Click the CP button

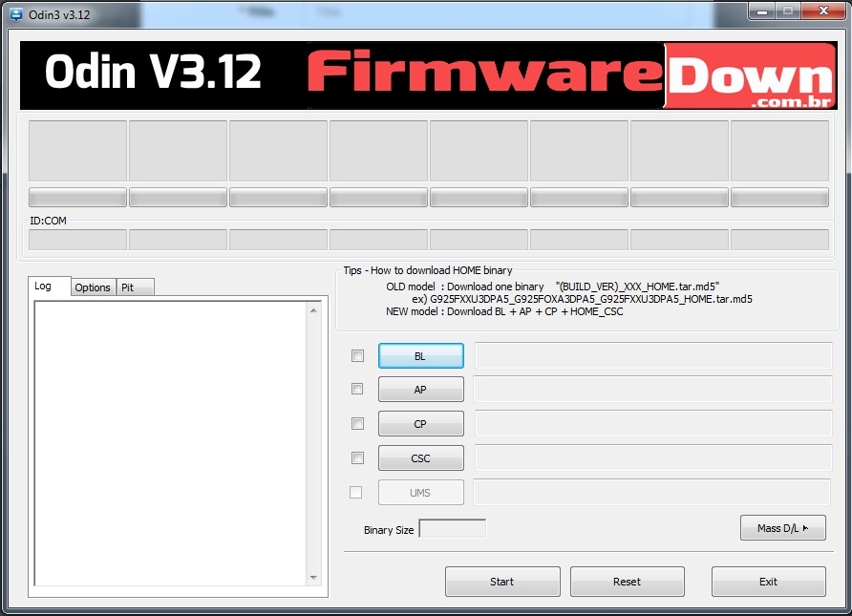(420, 424)
